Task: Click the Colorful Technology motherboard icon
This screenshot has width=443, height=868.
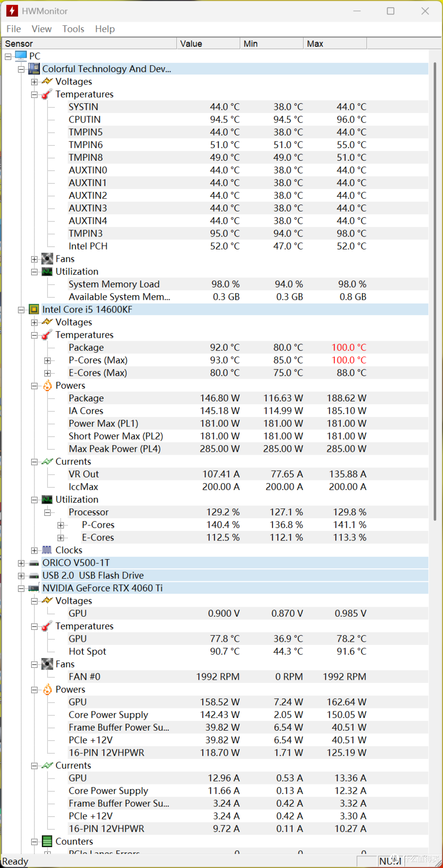Action: [34, 68]
